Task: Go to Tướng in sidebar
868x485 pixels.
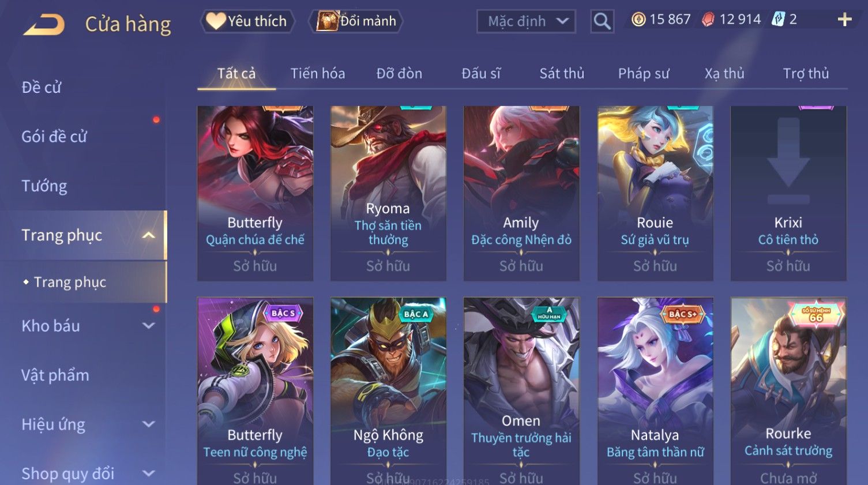Action: click(44, 186)
